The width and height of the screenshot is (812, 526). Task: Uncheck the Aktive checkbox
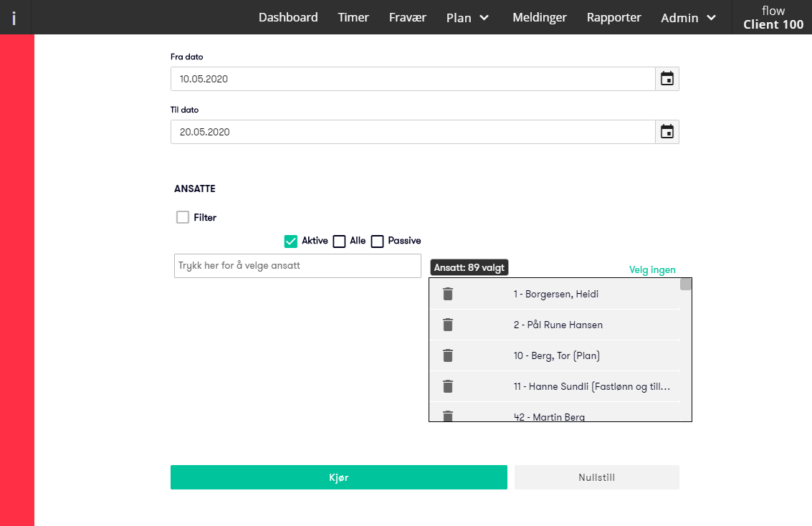click(x=291, y=242)
